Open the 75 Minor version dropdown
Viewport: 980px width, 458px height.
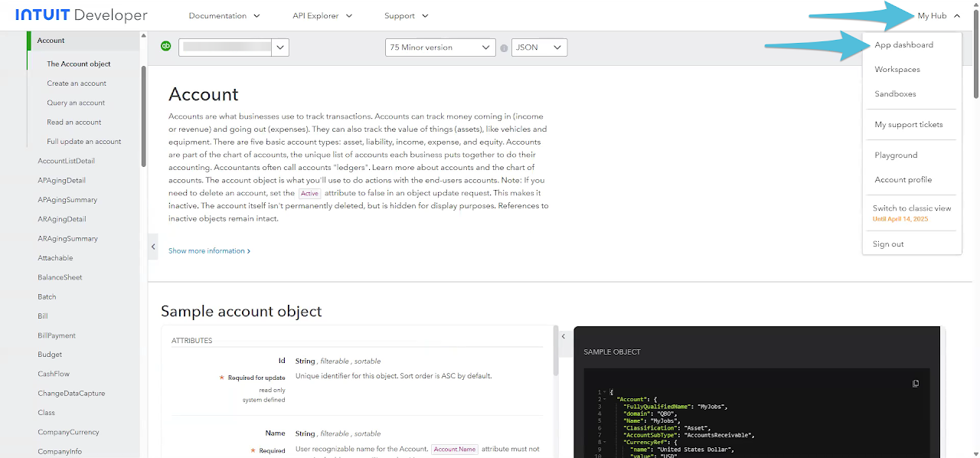[x=440, y=47]
